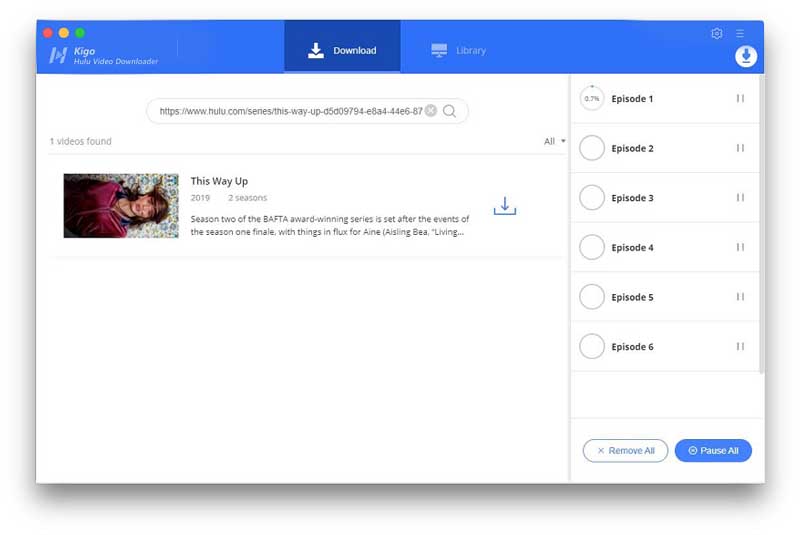Screen dimensions: 800x535
Task: Click the Pause All button
Action: tap(713, 450)
